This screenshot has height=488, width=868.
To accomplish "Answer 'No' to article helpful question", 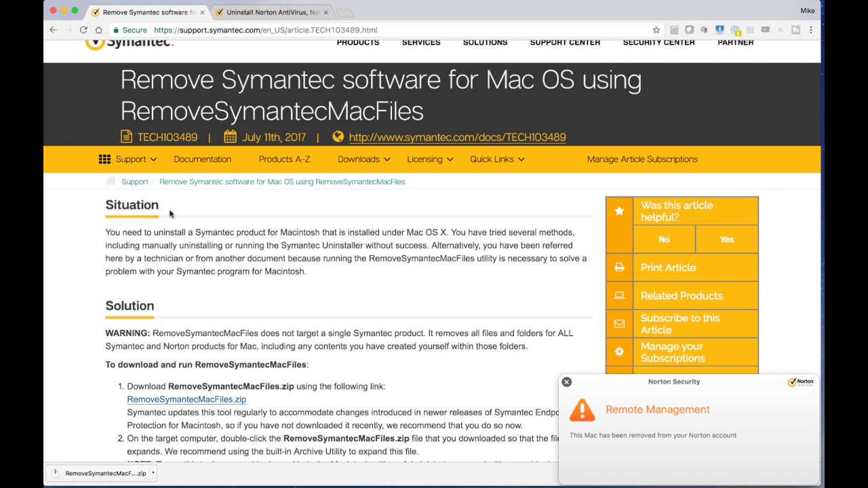I will [x=664, y=239].
